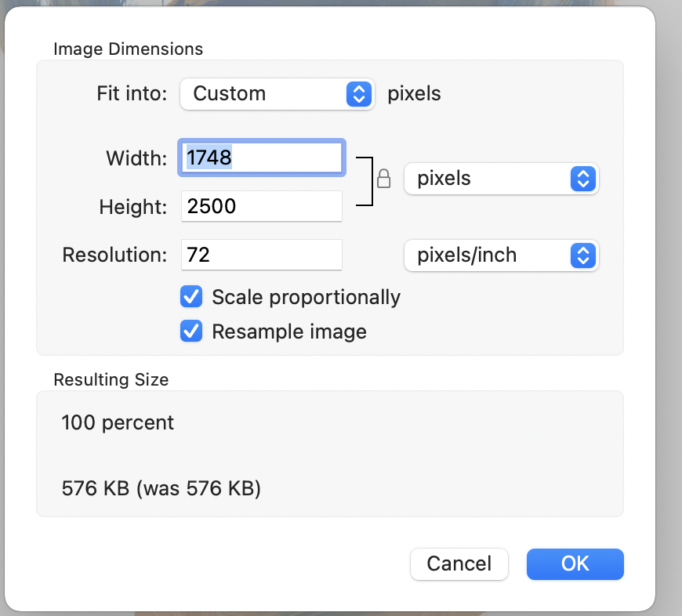Open the resolution units dropdown showing pixels/inch

coord(501,255)
